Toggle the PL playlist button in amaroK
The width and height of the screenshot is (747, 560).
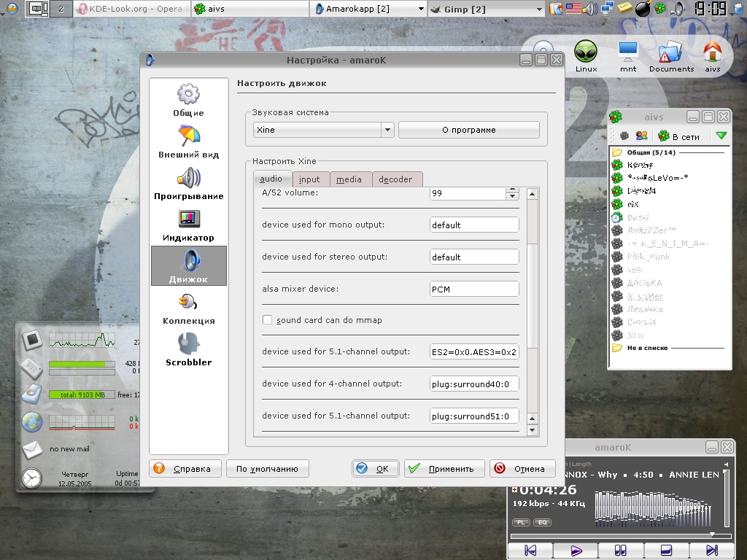click(x=521, y=522)
